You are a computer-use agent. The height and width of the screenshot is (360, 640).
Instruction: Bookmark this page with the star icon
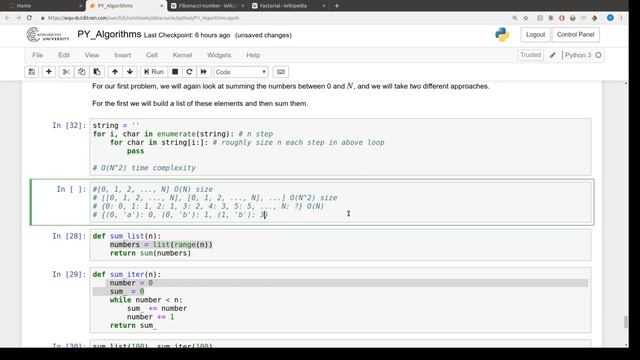point(526,18)
